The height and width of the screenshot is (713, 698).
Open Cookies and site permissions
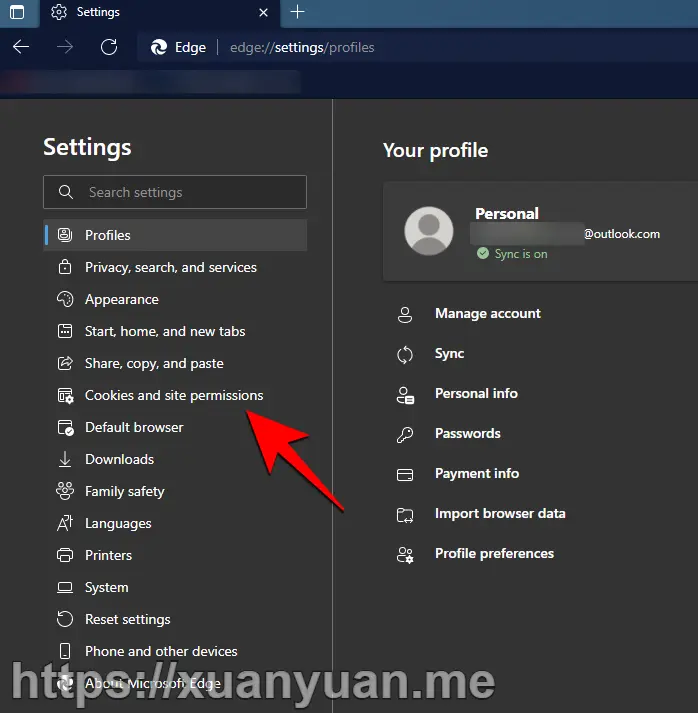coord(175,395)
